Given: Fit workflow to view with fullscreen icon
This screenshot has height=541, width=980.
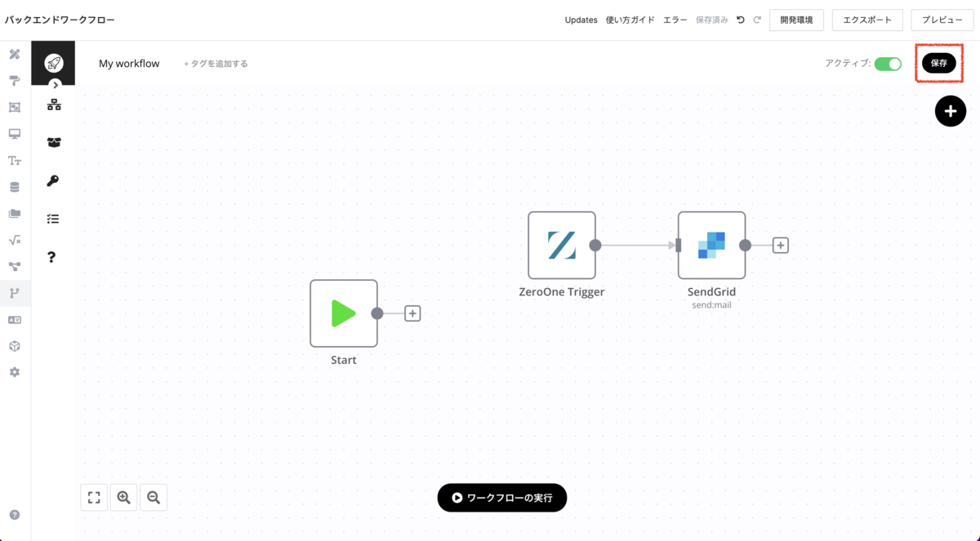Looking at the screenshot, I should pos(94,498).
